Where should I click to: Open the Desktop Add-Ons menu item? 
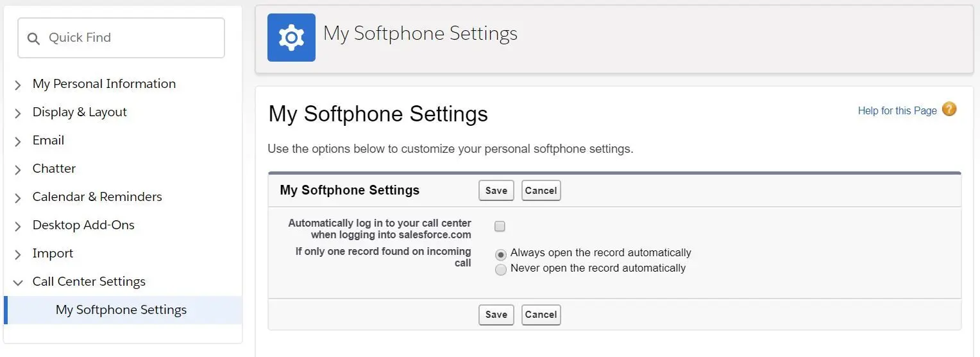(83, 225)
